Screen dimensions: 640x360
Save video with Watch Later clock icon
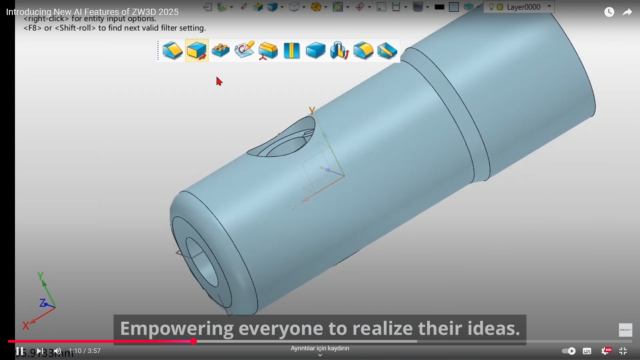click(609, 12)
